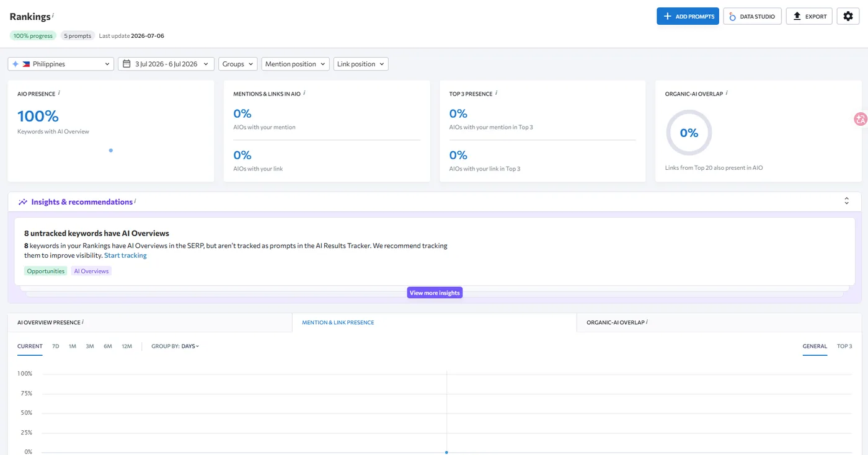Collapse the Insights & recommendations panel
Viewport: 868px width, 455px height.
pos(846,201)
